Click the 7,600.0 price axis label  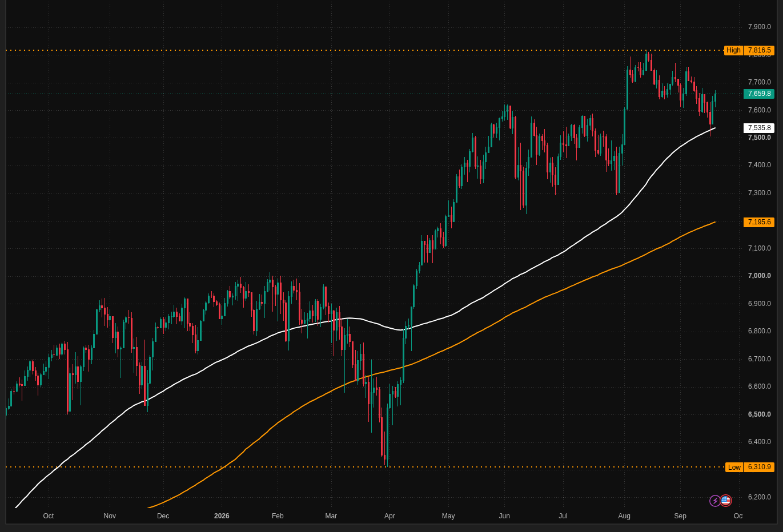click(759, 110)
